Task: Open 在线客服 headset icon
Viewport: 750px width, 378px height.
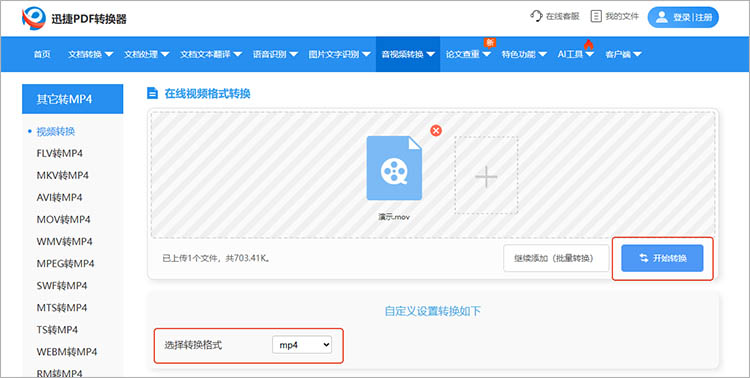Action: (x=536, y=16)
